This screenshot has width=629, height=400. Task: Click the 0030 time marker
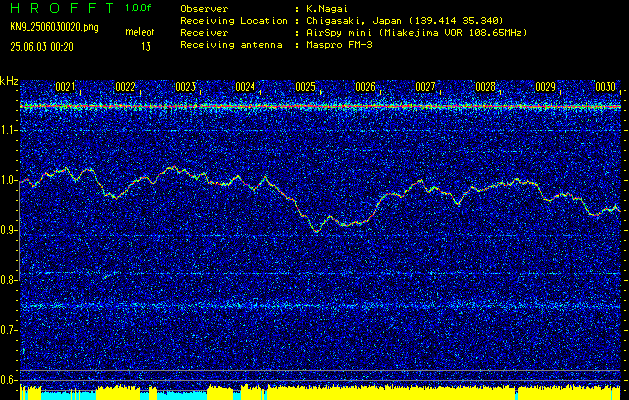(x=605, y=87)
